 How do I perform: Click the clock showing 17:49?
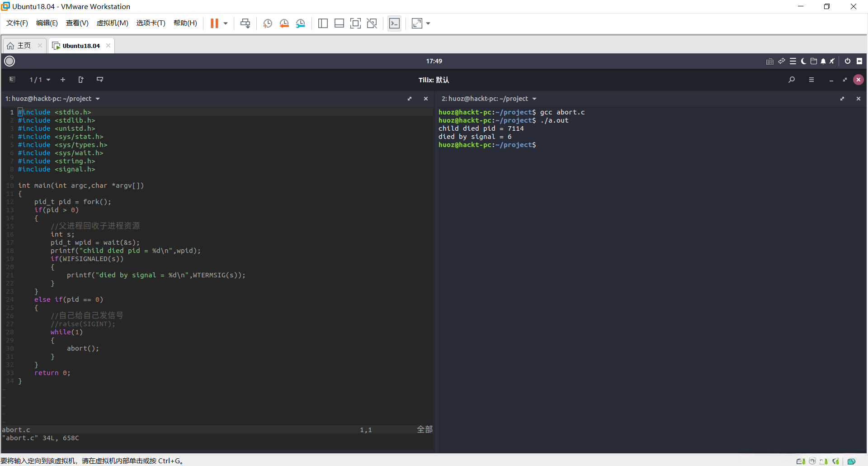434,61
